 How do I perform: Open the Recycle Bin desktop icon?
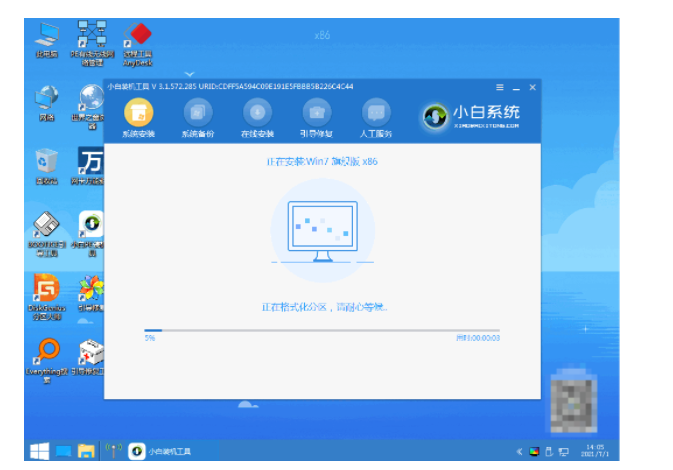[x=46, y=164]
